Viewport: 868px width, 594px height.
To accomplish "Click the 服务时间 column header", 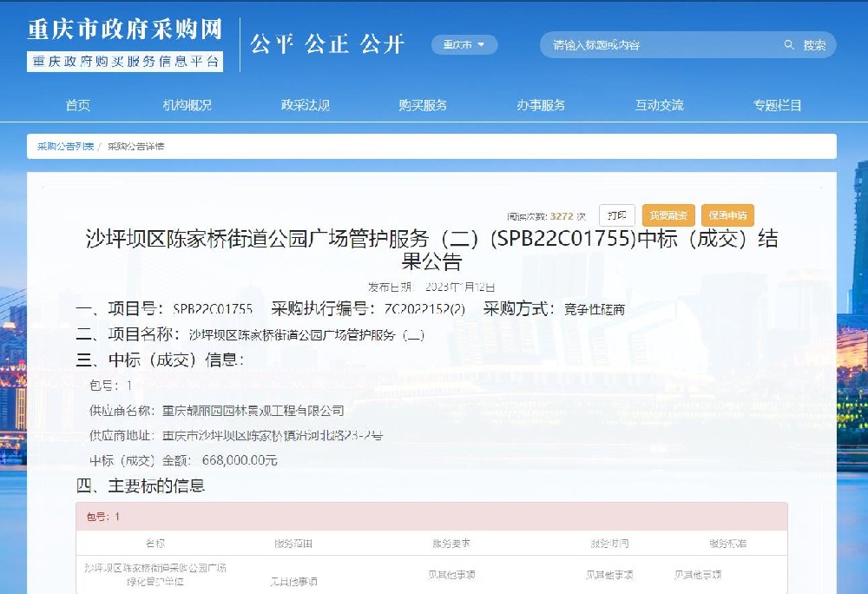I will (609, 544).
